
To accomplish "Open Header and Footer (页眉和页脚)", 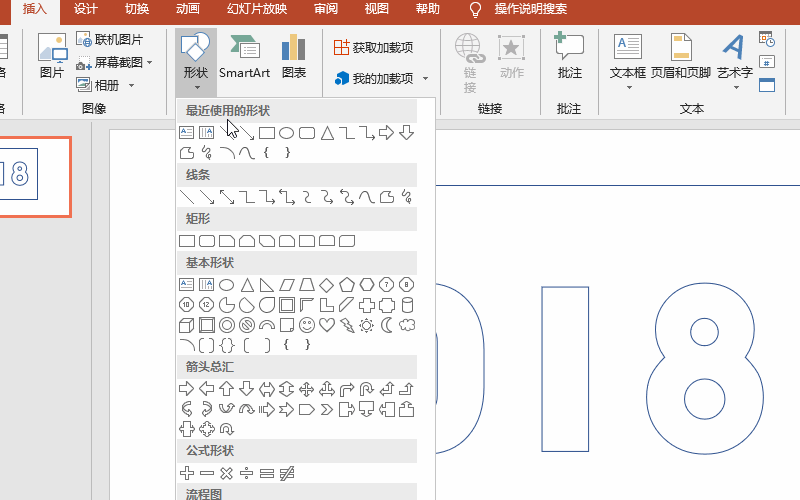I will (x=681, y=56).
